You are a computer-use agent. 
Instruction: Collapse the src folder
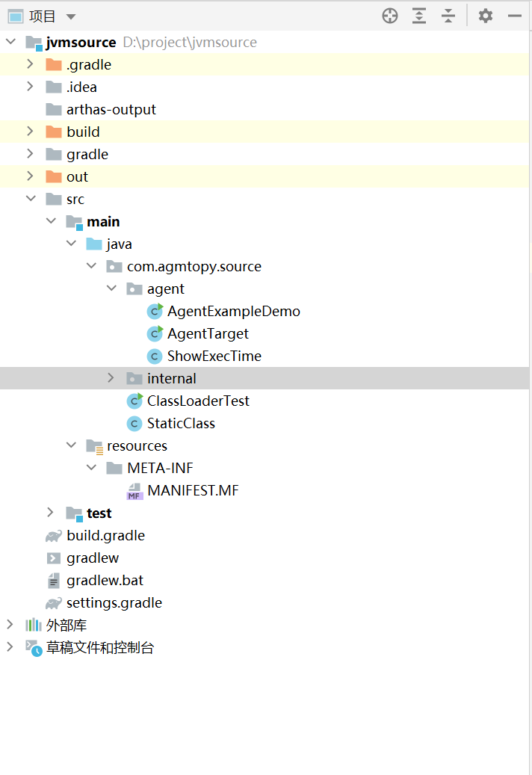[x=31, y=199]
